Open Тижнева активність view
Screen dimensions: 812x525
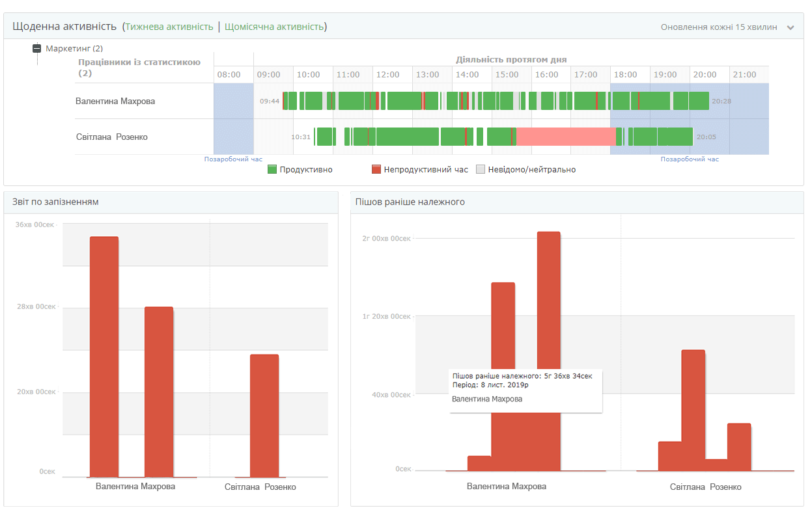pos(169,27)
